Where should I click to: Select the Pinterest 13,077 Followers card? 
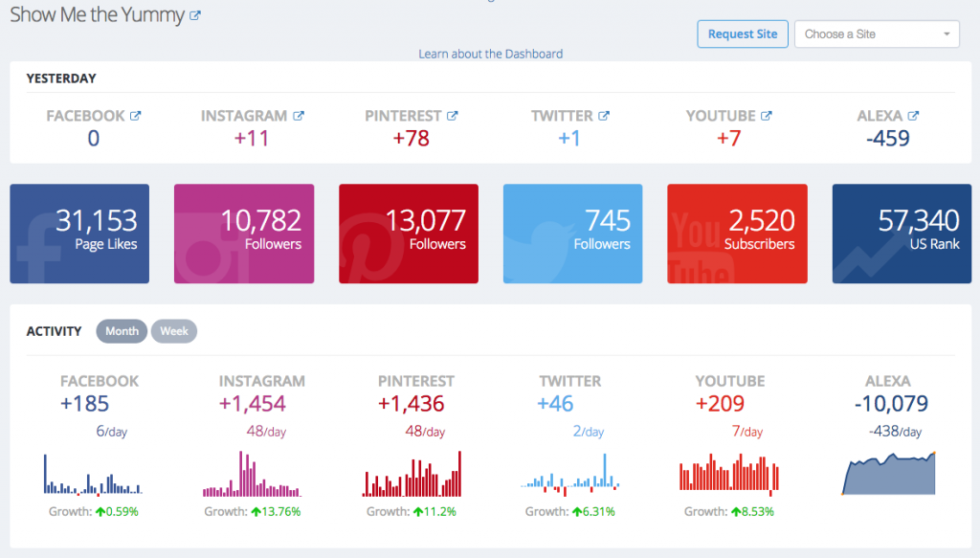coord(409,234)
